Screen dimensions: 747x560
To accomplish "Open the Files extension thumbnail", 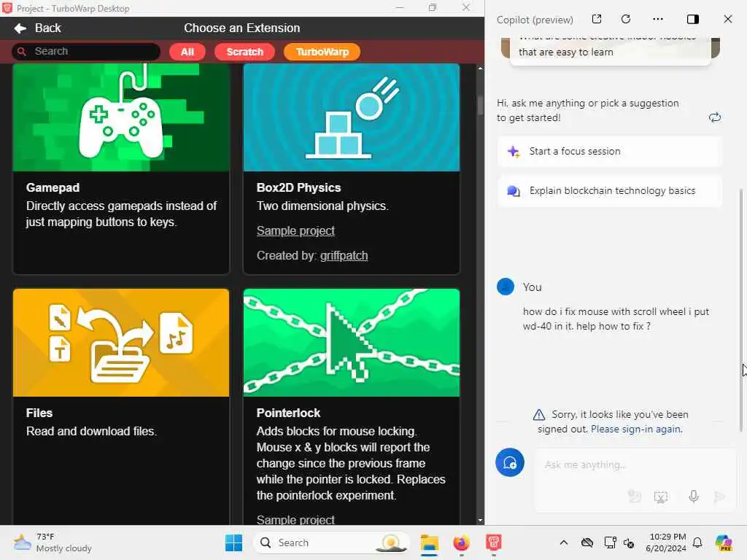I will [121, 343].
